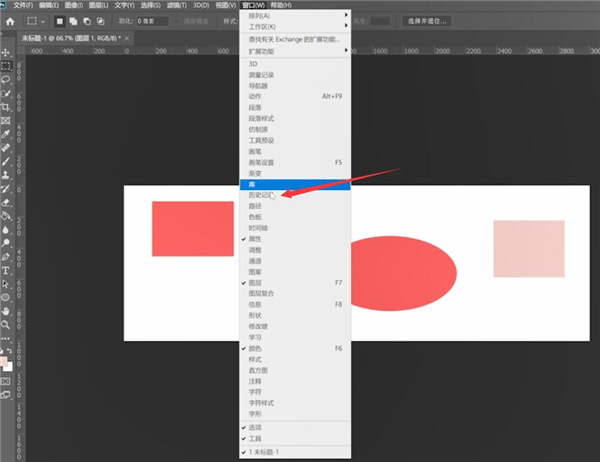Open the 视图(V) menu

click(226, 5)
